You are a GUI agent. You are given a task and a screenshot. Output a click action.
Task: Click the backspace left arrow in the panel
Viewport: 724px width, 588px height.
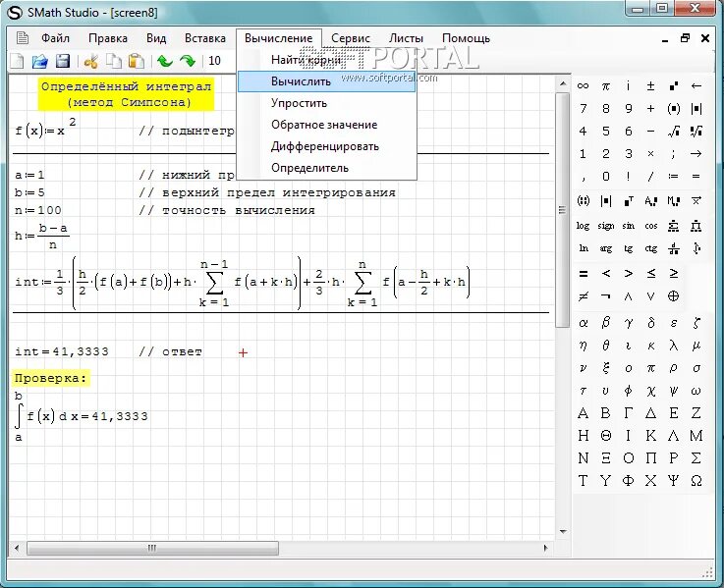click(x=696, y=85)
